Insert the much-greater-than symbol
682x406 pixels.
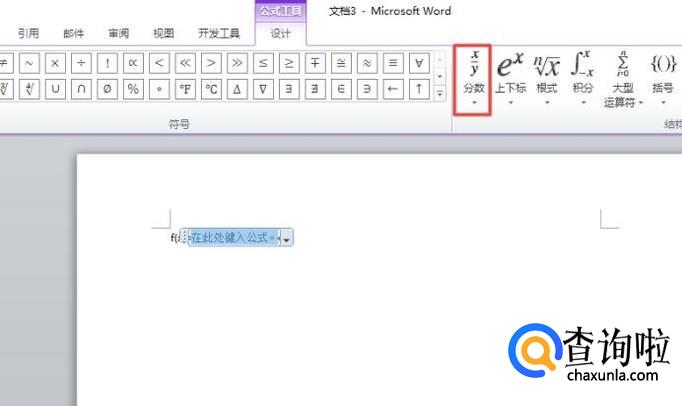237,63
